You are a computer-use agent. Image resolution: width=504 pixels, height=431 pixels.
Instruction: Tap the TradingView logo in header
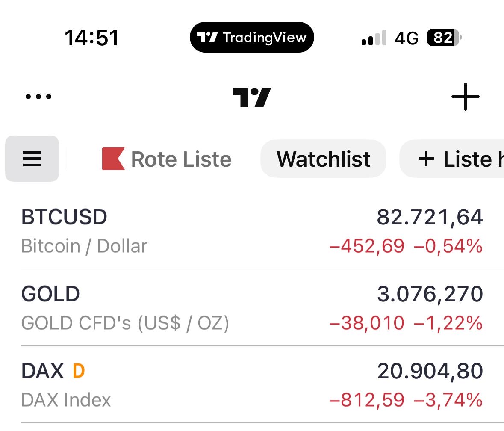click(252, 97)
